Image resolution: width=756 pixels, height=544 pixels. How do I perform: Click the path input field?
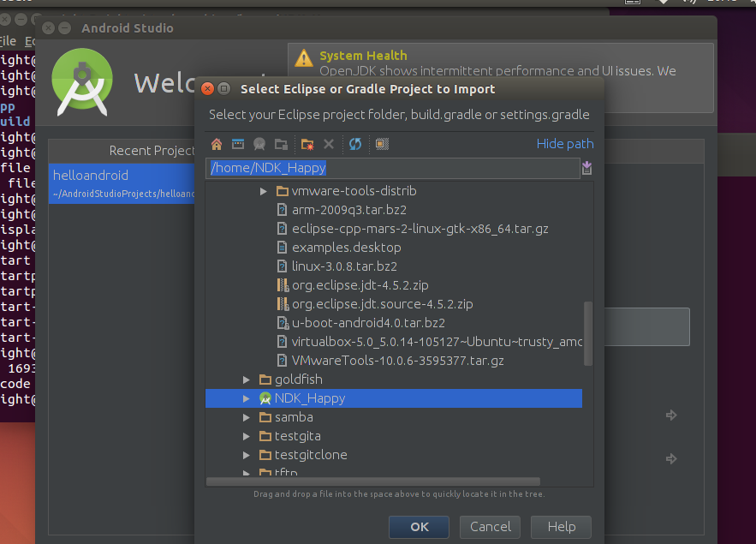tap(393, 168)
